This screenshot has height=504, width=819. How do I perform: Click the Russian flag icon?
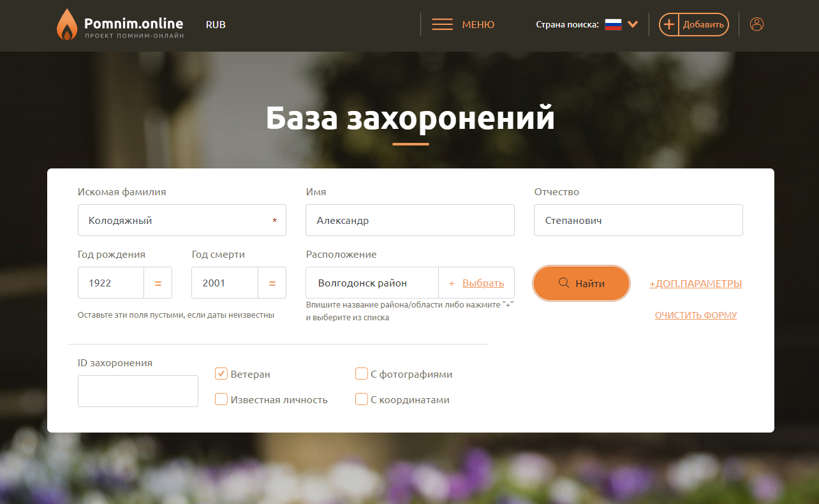(x=613, y=25)
